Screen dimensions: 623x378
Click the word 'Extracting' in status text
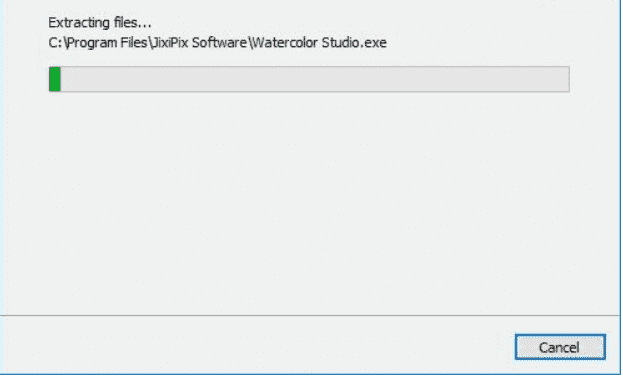tap(79, 23)
